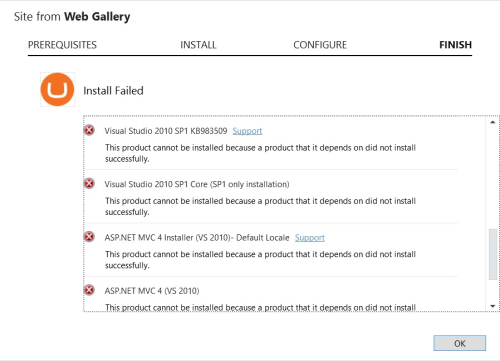Click the orange Umbraco logo icon
This screenshot has height=361, width=500.
coord(57,90)
